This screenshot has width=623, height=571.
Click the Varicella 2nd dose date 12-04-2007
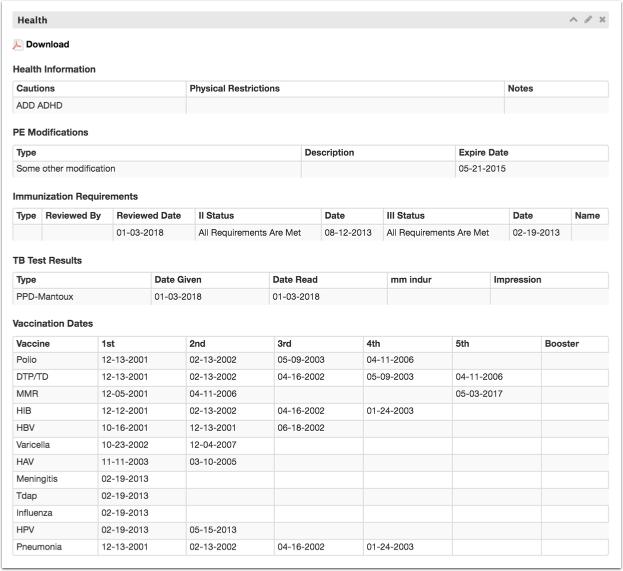[213, 445]
